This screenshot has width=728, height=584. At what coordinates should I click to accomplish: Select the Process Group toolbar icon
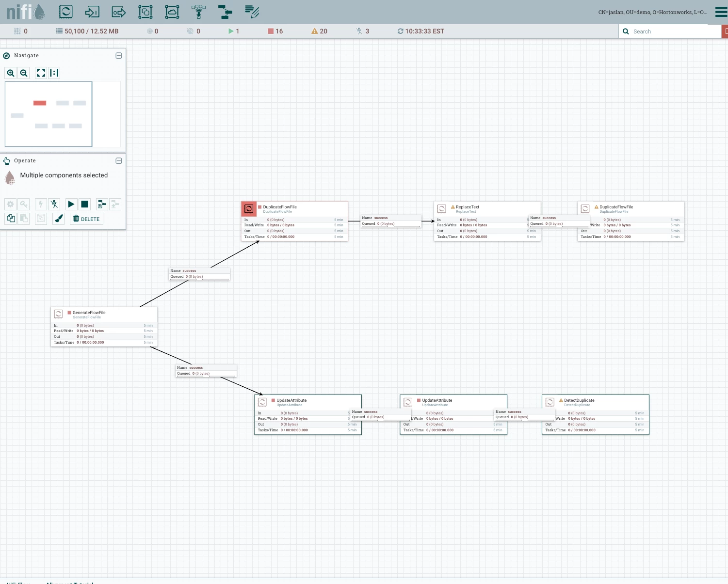click(x=146, y=12)
